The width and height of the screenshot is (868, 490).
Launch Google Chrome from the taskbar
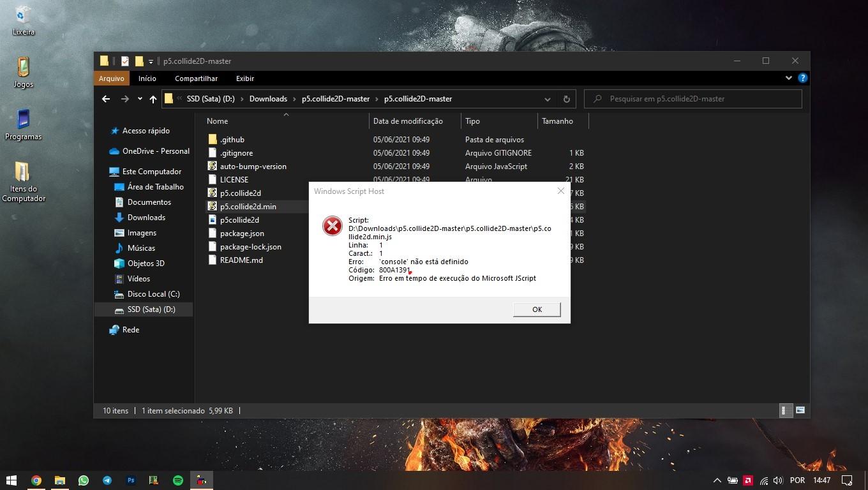[36, 480]
